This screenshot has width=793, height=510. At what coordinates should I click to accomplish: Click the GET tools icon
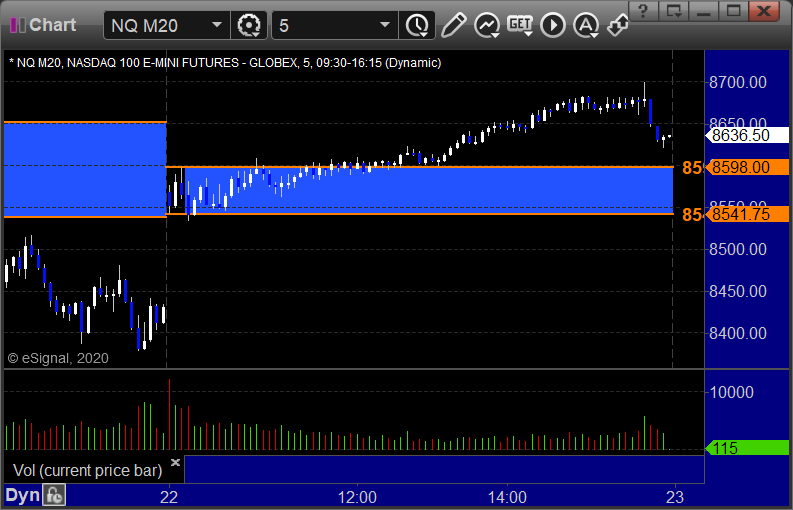520,25
